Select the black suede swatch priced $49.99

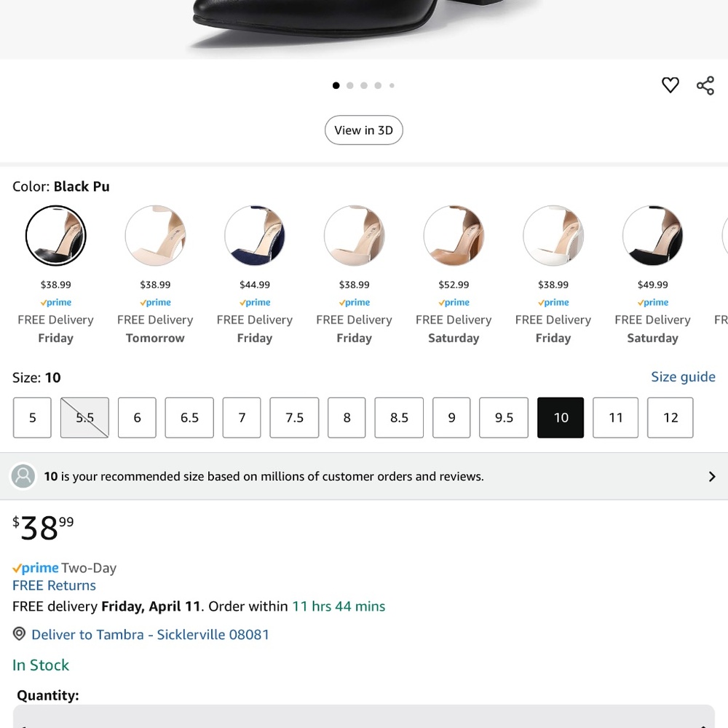(652, 235)
